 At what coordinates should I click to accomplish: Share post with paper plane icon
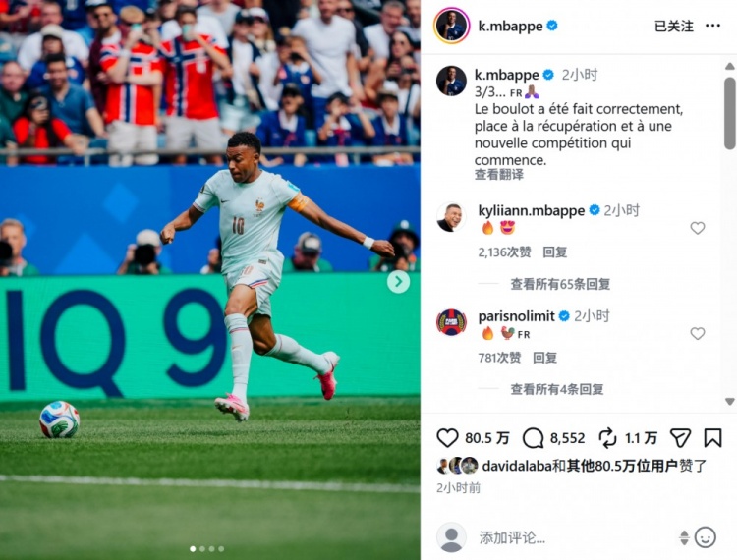[680, 438]
